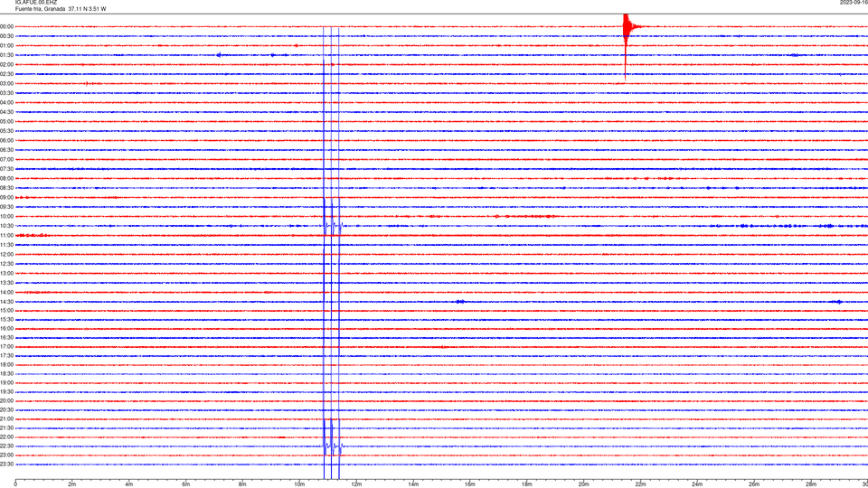Screen dimensions: 868x488
Task: Select the 18:00 time label
Action: pos(6,364)
